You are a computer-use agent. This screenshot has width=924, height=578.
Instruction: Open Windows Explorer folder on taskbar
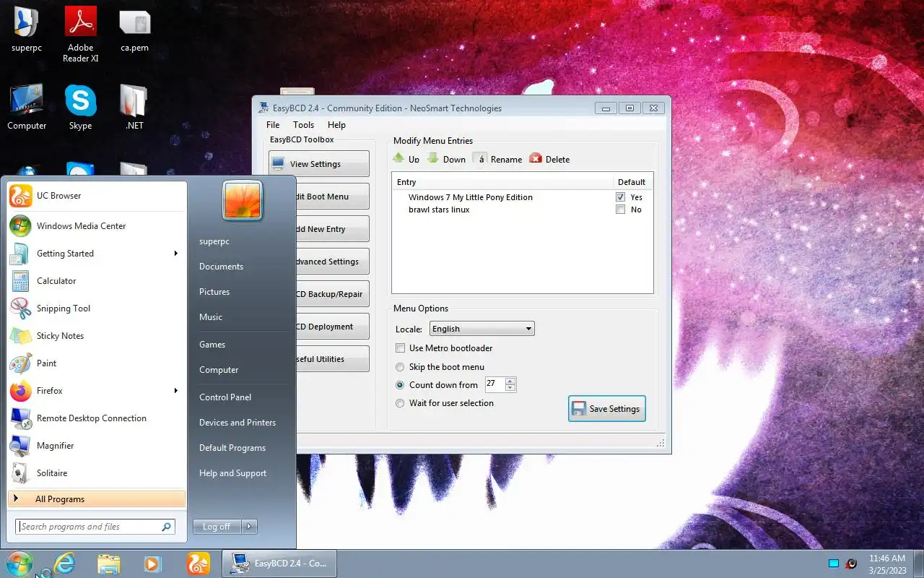[109, 564]
